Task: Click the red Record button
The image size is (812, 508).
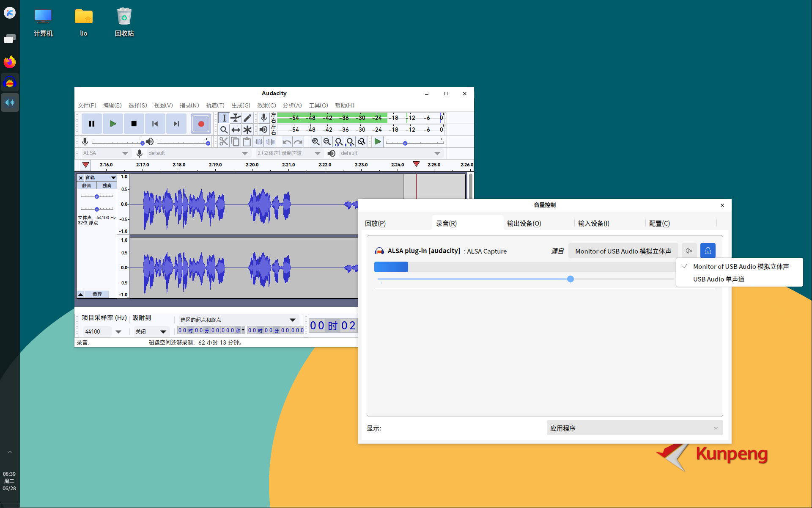Action: click(x=201, y=123)
